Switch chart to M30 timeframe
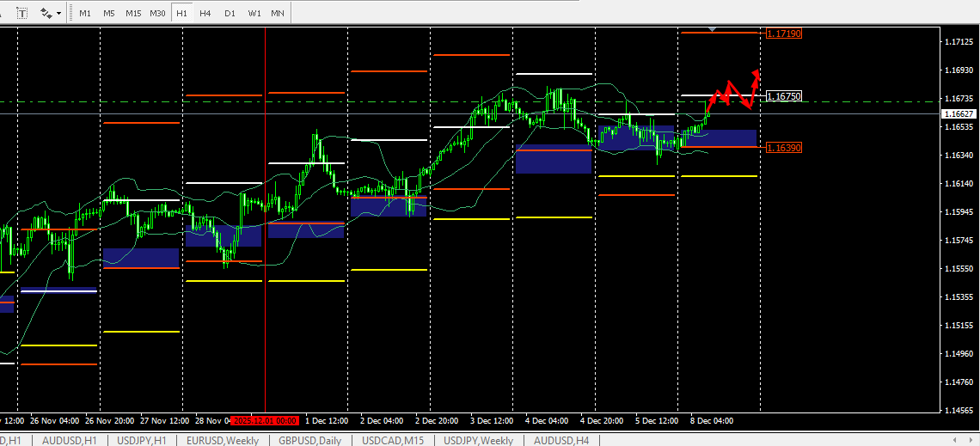Viewport: 980px width, 446px height. pos(157,13)
